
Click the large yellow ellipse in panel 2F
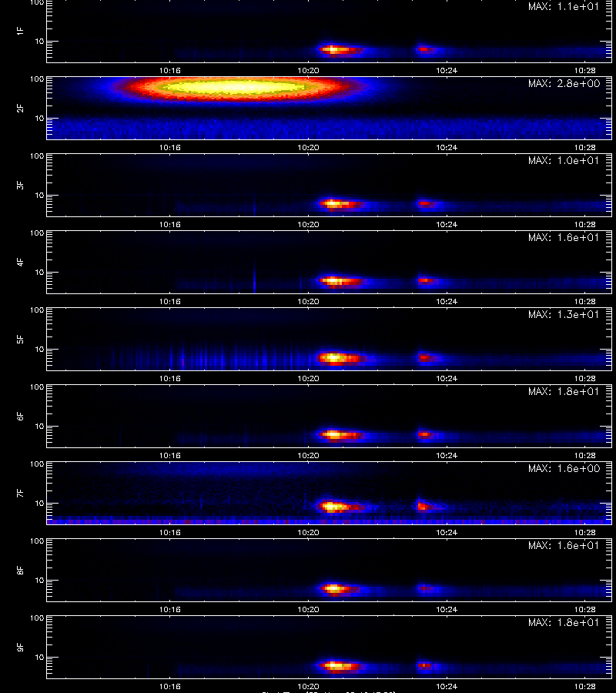[234, 86]
